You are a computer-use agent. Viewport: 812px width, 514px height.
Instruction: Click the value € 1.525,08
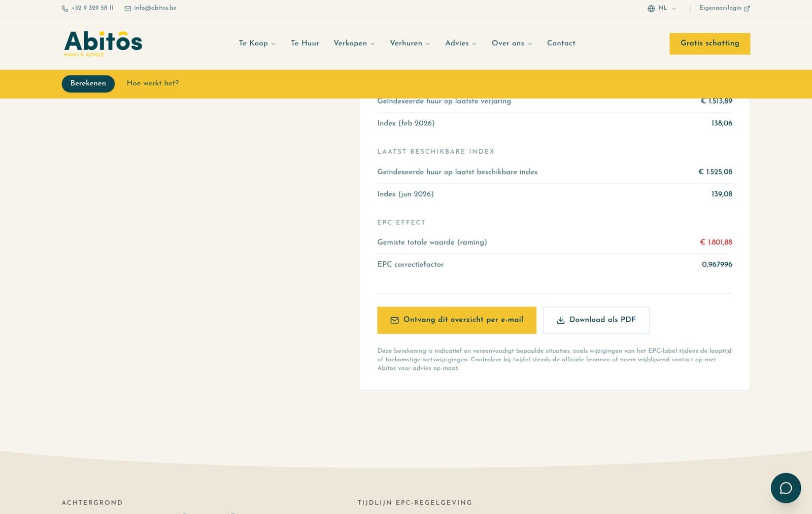click(715, 172)
